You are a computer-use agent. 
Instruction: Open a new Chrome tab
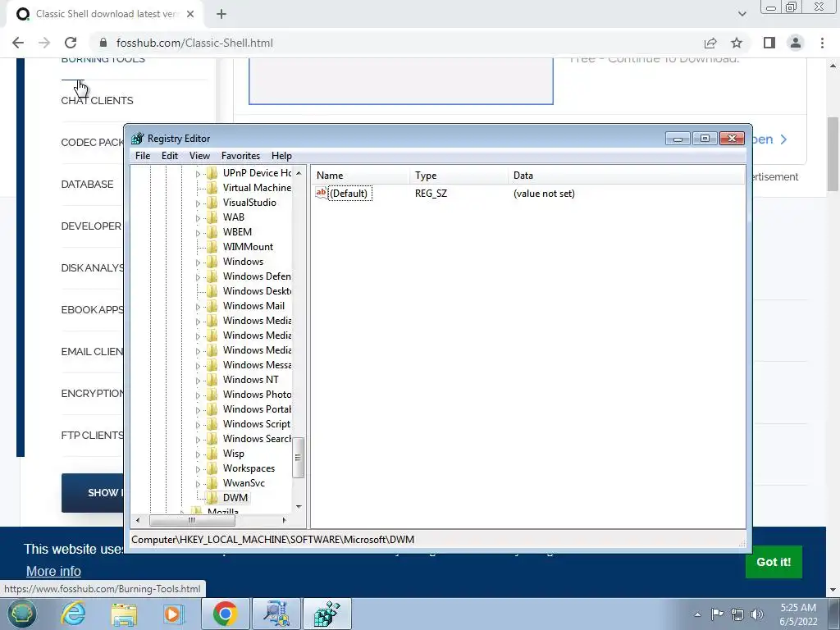pos(221,14)
